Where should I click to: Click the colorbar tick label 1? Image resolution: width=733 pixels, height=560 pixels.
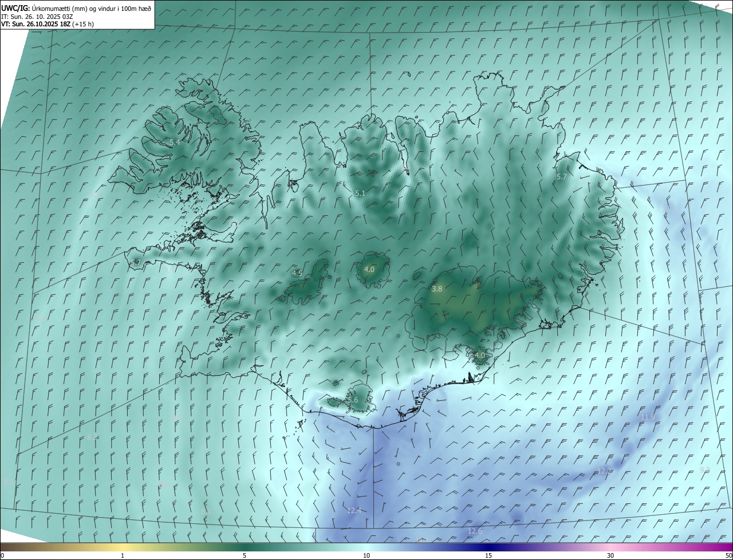click(123, 555)
